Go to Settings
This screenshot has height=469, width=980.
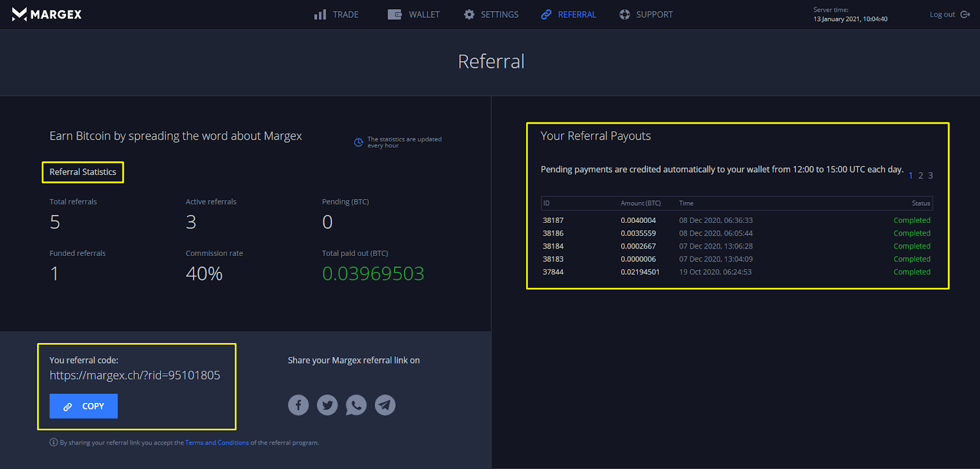tap(491, 15)
